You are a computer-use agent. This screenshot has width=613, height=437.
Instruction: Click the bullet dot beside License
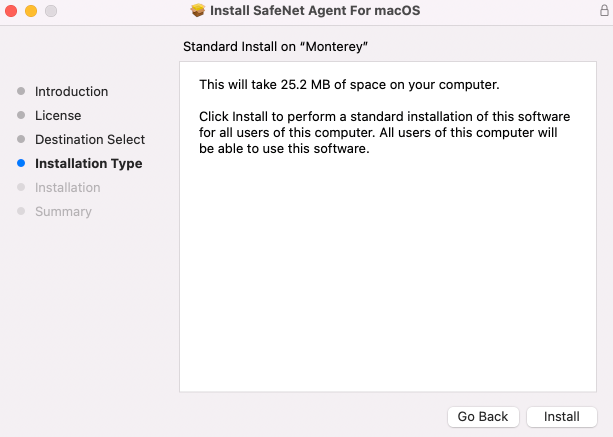coord(21,115)
